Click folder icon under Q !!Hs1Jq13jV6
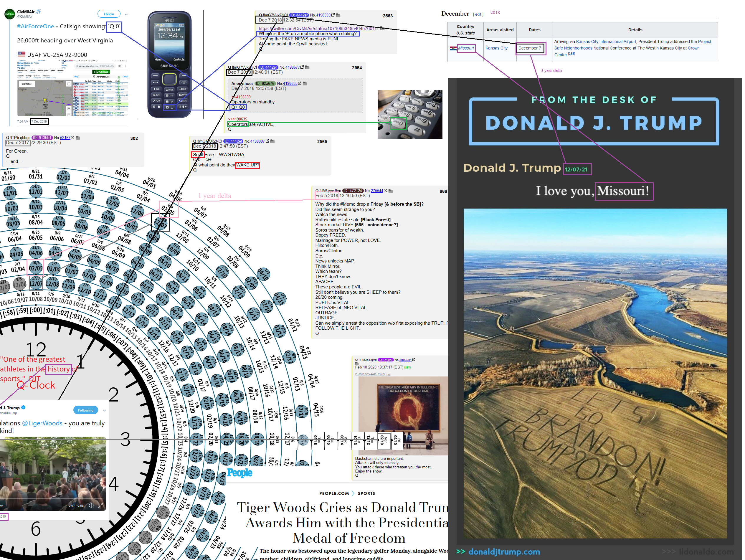Viewport: 745px width, 560px height. pos(357,364)
